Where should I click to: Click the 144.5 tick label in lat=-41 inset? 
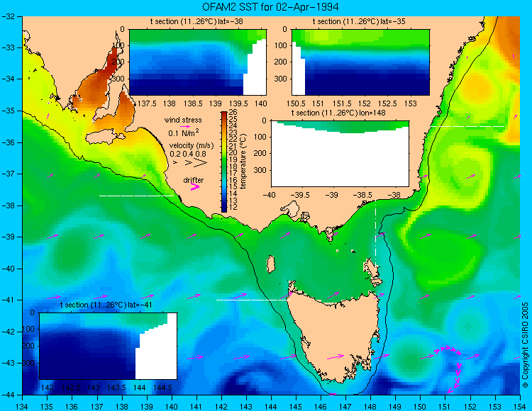162,388
